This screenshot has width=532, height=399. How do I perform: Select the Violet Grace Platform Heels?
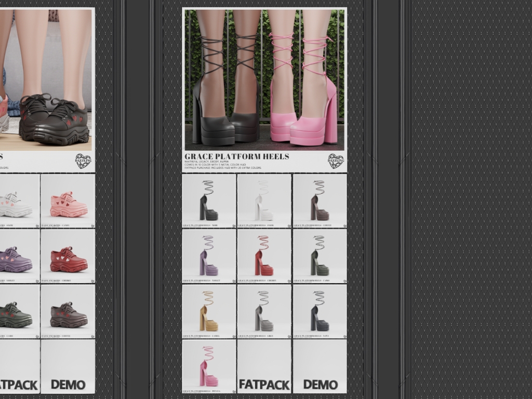point(209,256)
